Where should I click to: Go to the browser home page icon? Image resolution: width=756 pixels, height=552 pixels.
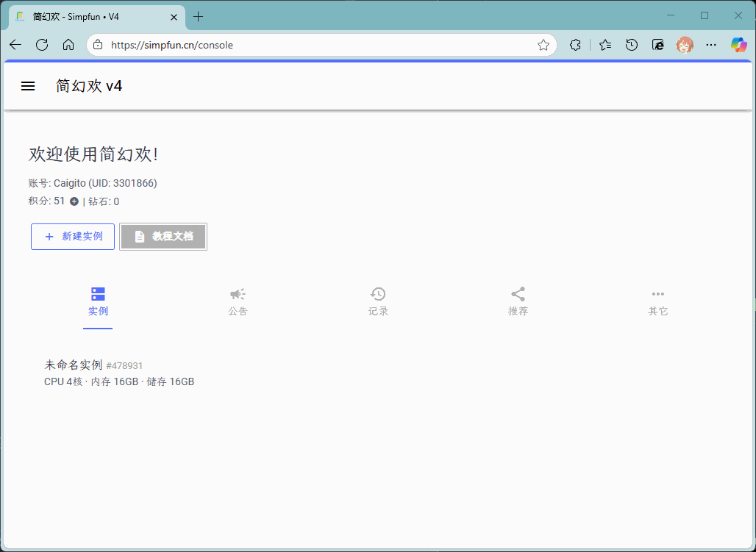tap(68, 45)
